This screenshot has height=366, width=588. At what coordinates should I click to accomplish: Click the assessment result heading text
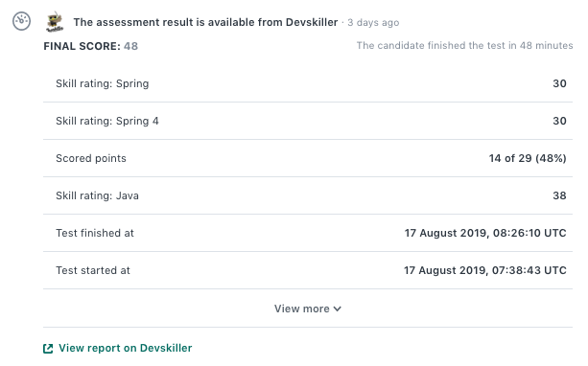pos(205,22)
